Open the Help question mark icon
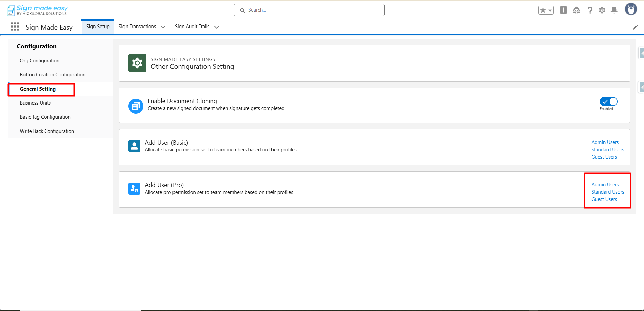 pyautogui.click(x=590, y=10)
